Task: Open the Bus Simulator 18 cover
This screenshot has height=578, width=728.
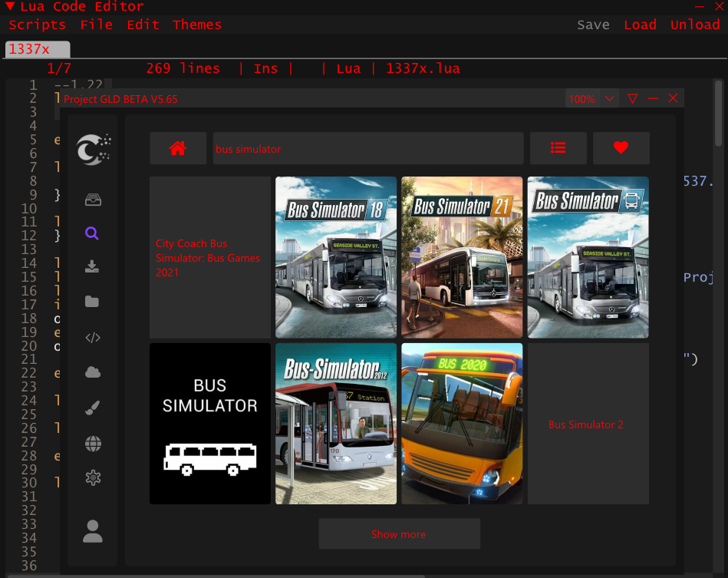Action: tap(336, 257)
